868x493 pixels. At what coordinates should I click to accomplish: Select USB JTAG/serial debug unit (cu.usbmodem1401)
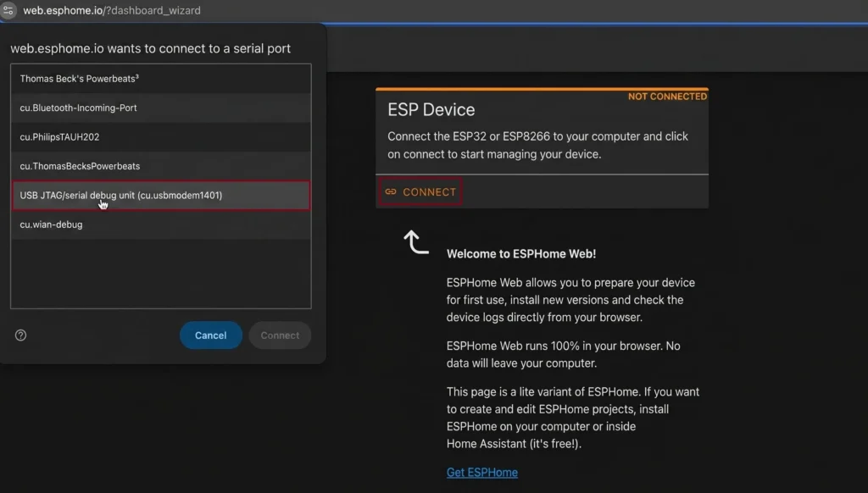point(160,196)
